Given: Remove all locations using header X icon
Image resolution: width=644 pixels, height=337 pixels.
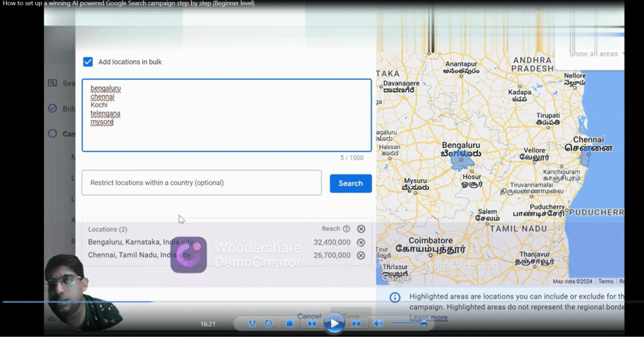Looking at the screenshot, I should point(361,229).
